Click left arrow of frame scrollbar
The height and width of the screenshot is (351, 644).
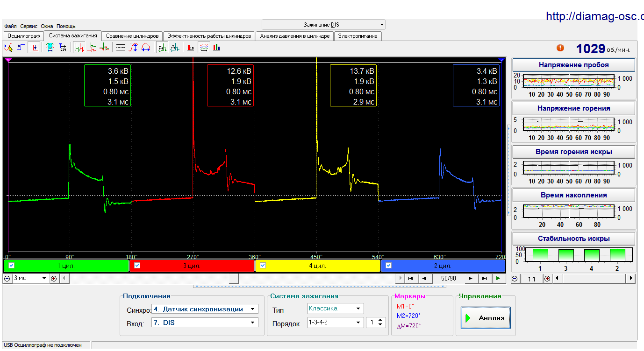pyautogui.click(x=64, y=278)
